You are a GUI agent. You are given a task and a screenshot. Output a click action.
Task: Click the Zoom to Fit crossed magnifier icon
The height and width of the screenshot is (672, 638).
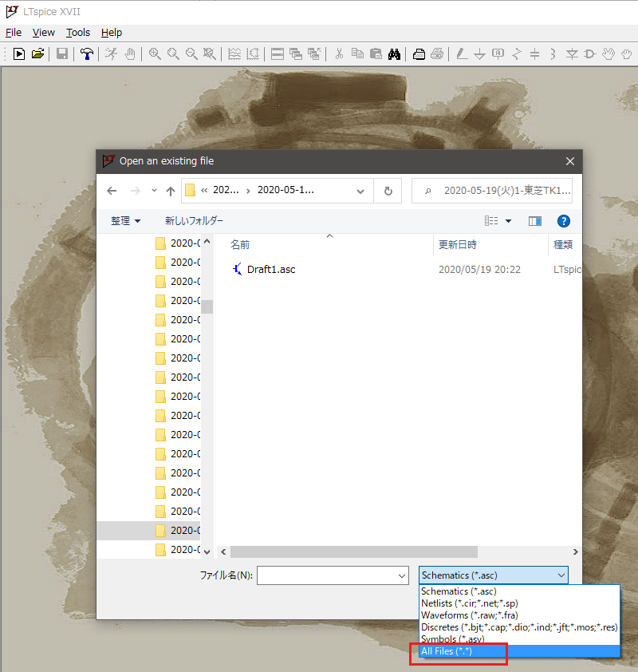pos(210,54)
